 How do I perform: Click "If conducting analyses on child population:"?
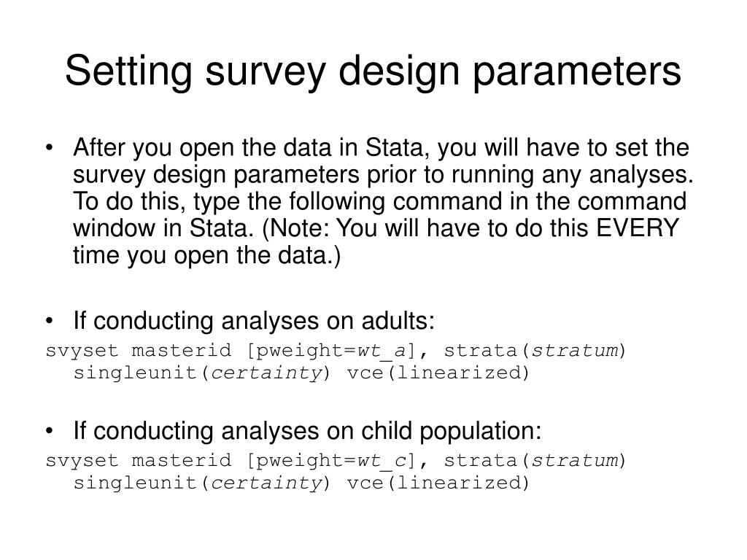(x=307, y=431)
